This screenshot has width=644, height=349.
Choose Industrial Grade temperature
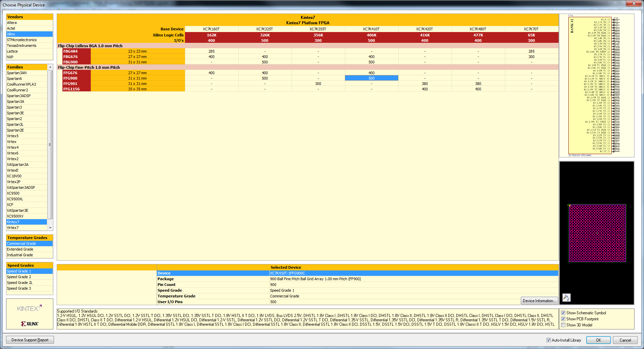(x=29, y=255)
